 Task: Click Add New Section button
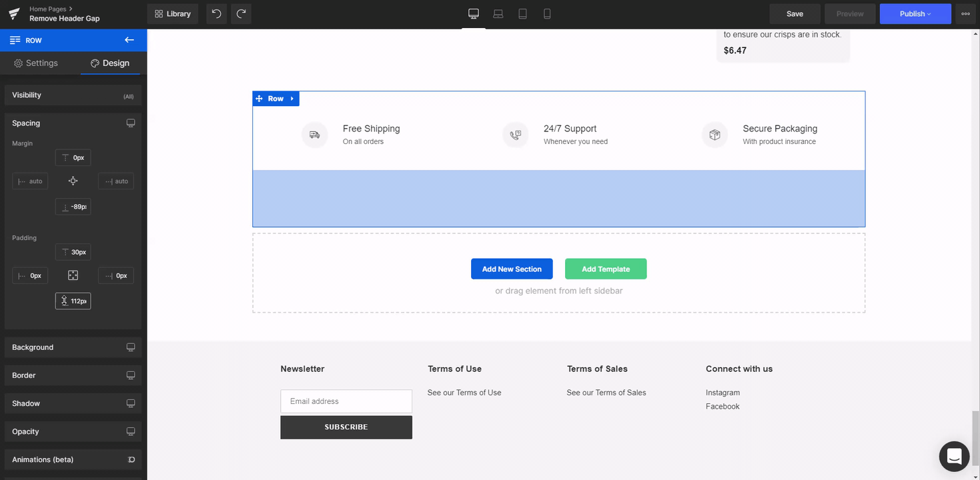pyautogui.click(x=512, y=269)
